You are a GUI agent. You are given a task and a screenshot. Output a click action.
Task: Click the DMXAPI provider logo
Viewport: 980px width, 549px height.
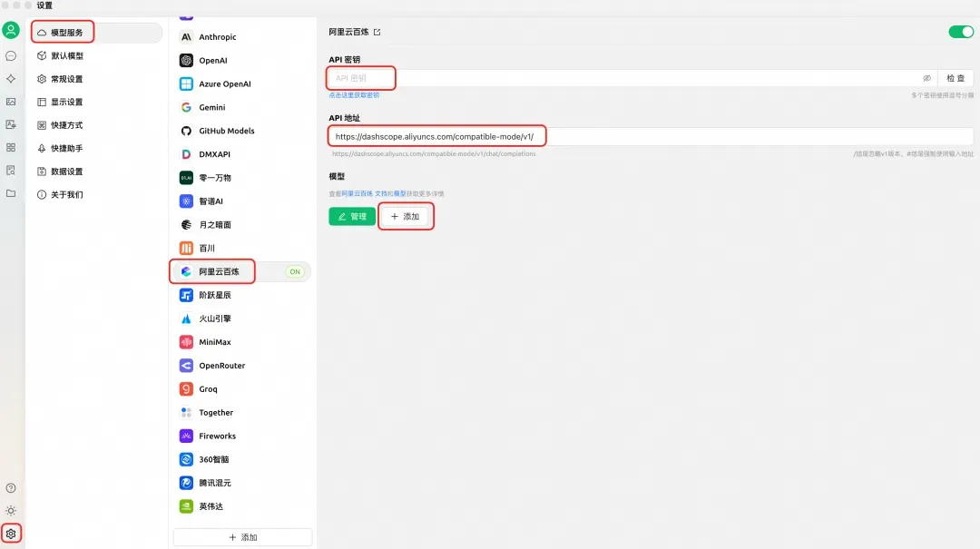[x=186, y=154]
